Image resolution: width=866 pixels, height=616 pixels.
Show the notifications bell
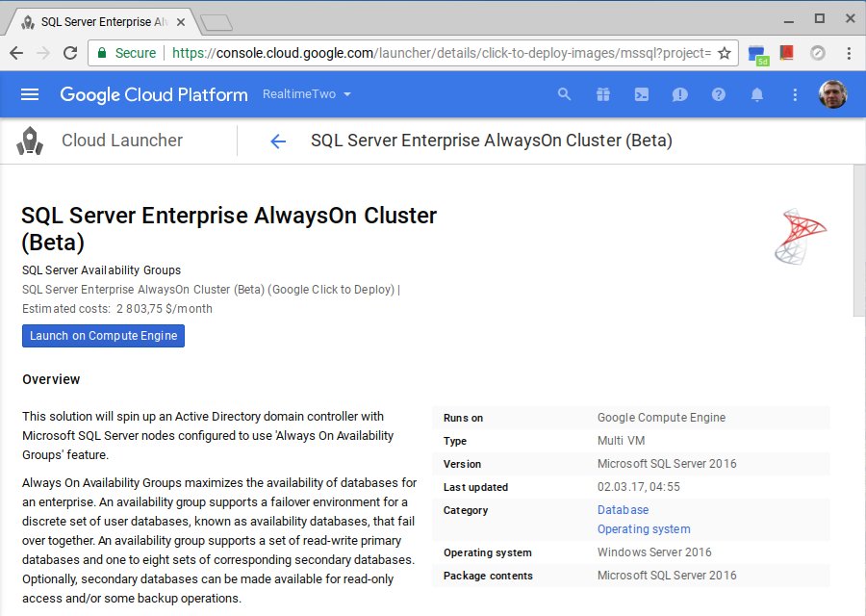click(x=757, y=94)
